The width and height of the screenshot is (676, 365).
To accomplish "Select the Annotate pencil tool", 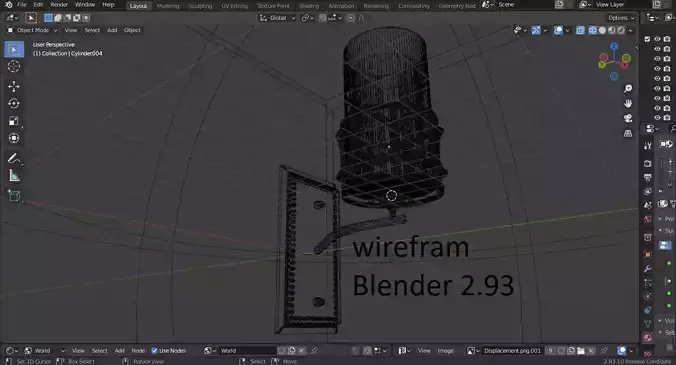I will pyautogui.click(x=14, y=159).
